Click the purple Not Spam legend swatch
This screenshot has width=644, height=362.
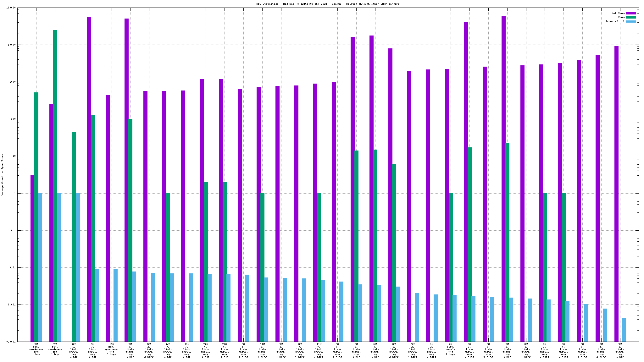631,13
